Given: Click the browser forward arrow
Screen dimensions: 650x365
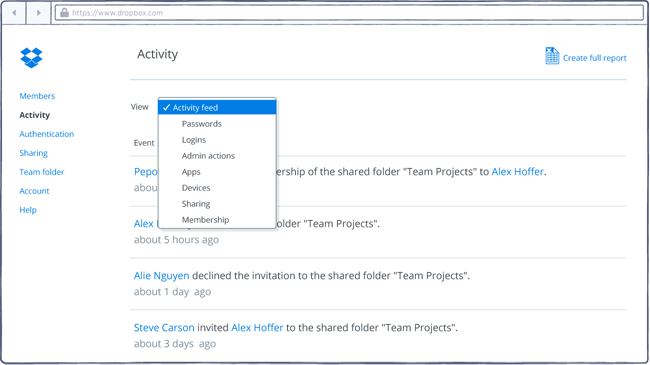Looking at the screenshot, I should click(39, 13).
